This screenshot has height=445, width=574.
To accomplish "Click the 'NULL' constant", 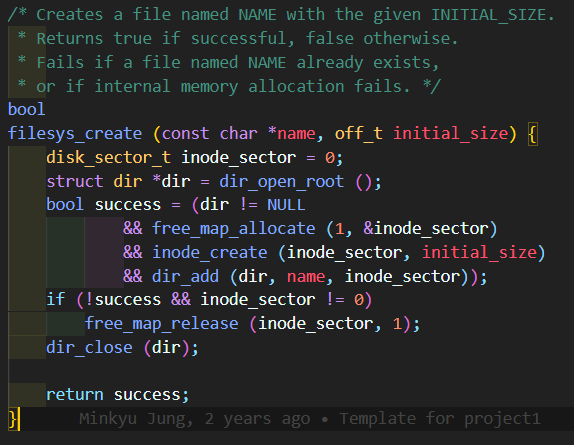I will click(x=286, y=205).
